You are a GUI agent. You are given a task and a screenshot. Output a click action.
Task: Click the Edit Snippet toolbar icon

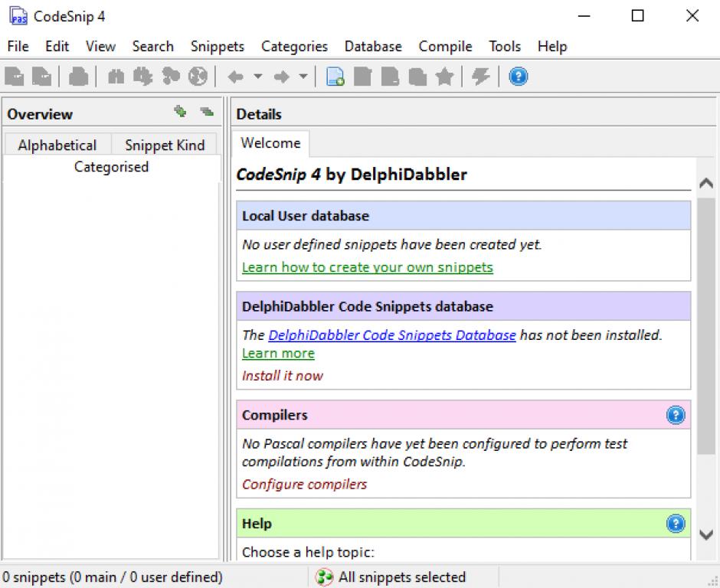(363, 77)
